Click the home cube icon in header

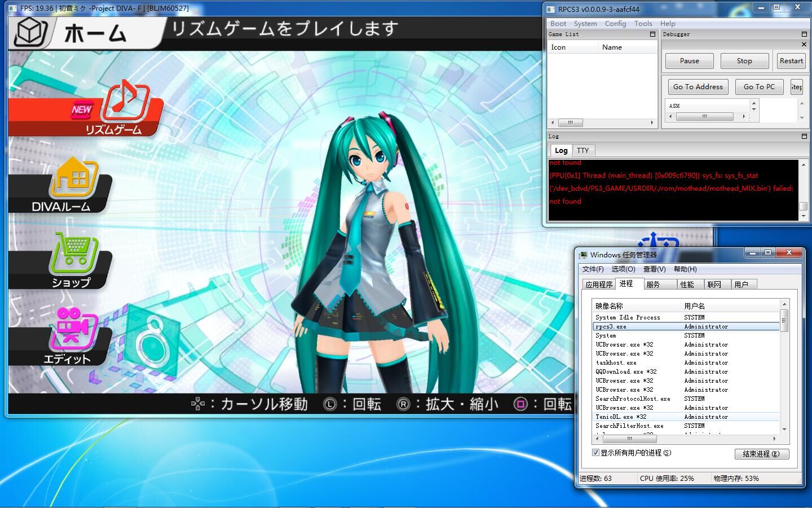[x=30, y=32]
